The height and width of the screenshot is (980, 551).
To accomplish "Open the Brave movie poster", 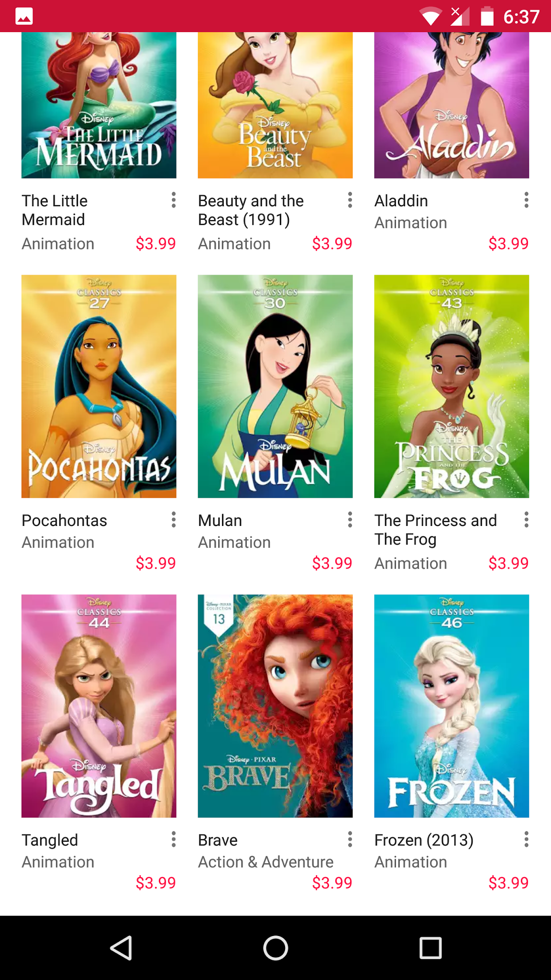I will click(275, 706).
